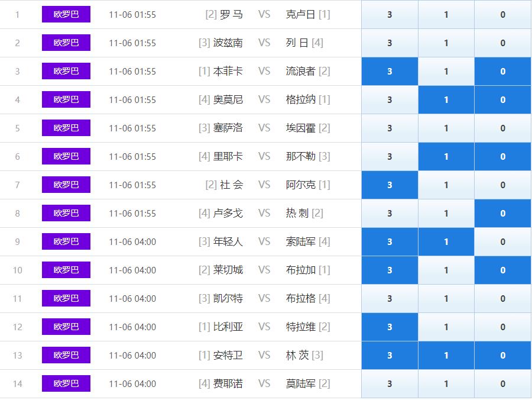Deselect 3 for 安特卫 vs 林茨
The width and height of the screenshot is (532, 400).
[390, 355]
